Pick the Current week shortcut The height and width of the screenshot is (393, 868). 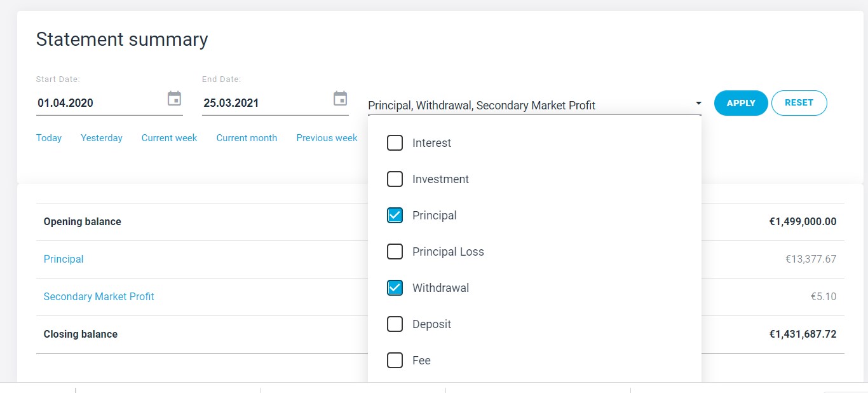[169, 138]
